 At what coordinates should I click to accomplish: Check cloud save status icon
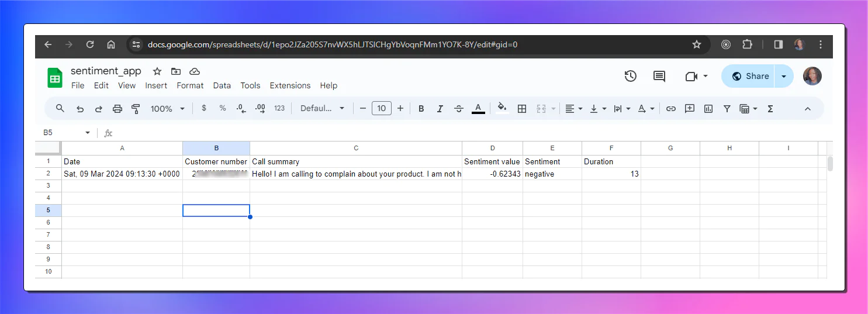point(195,71)
